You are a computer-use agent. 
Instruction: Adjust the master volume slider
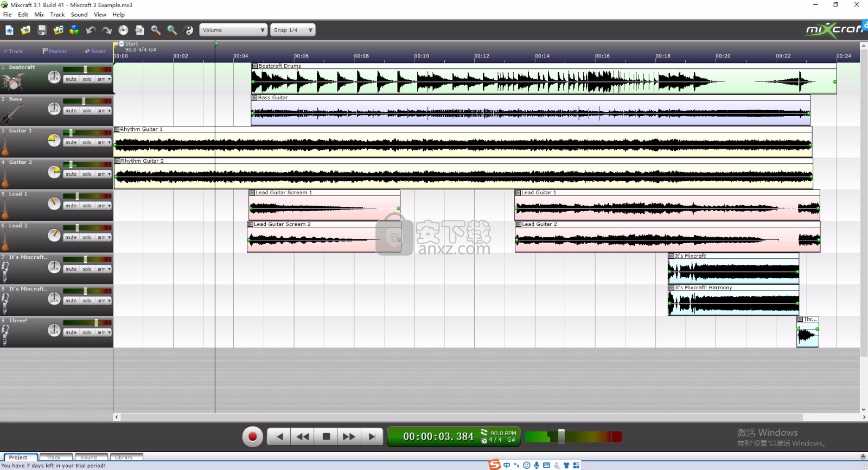point(561,436)
